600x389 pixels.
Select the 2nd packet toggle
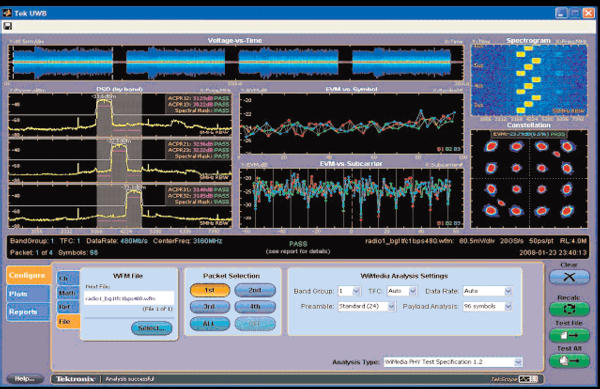coord(255,290)
